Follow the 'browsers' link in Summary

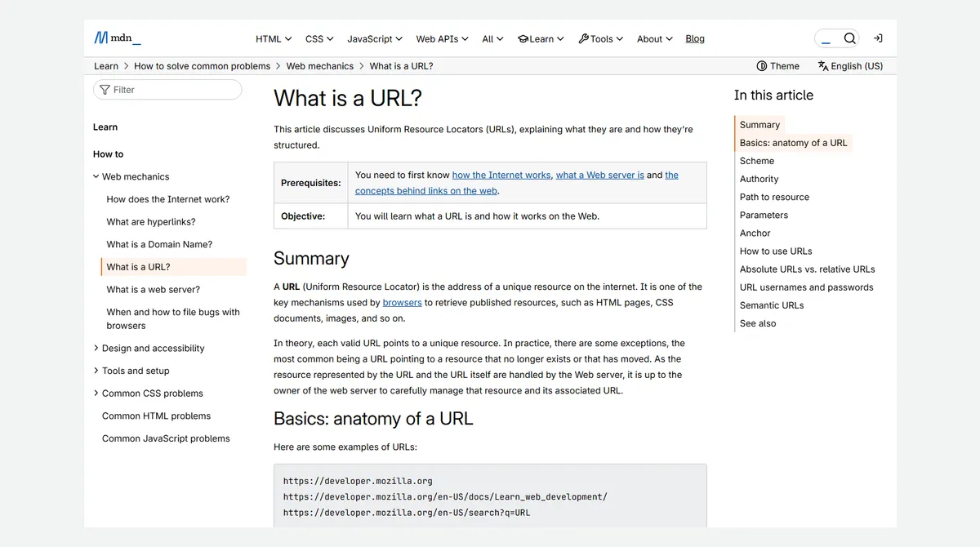coord(402,303)
